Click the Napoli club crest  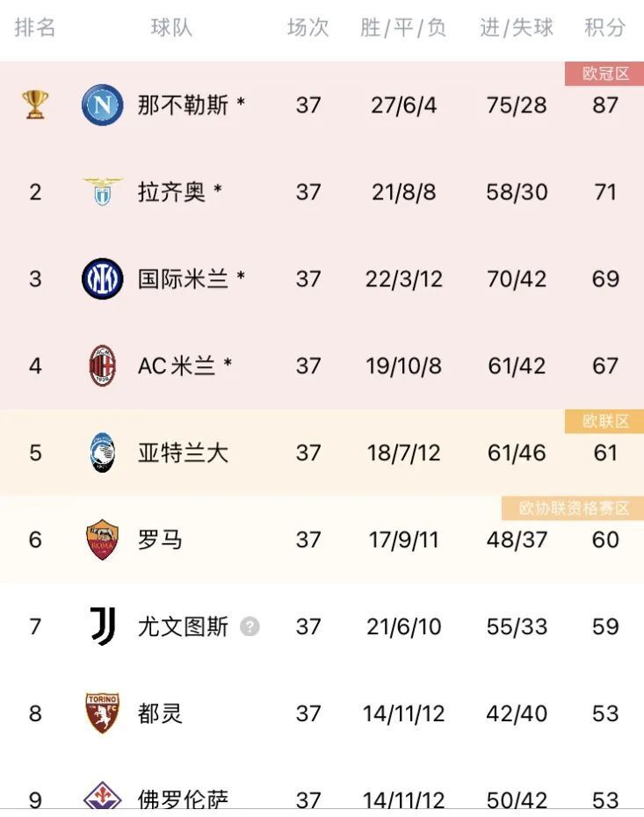[x=103, y=105]
